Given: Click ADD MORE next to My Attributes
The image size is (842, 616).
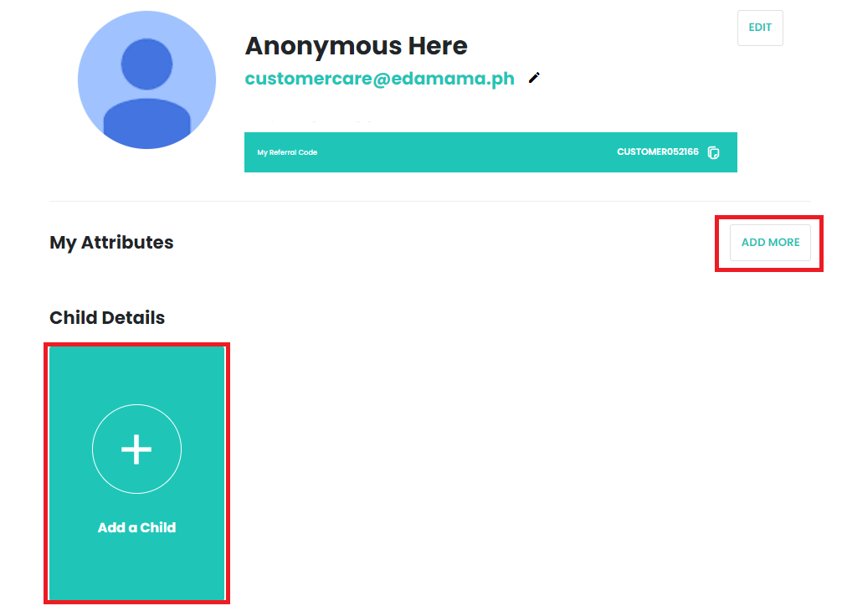Looking at the screenshot, I should coord(770,243).
